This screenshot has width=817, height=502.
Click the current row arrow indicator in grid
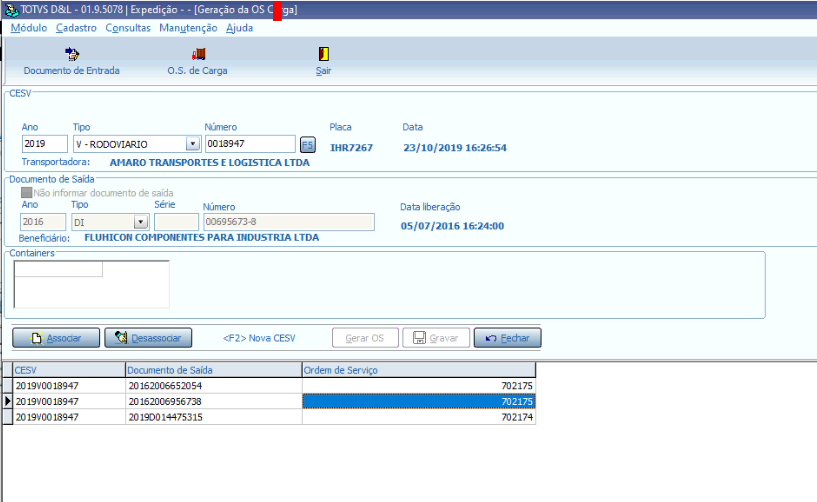tap(8, 401)
